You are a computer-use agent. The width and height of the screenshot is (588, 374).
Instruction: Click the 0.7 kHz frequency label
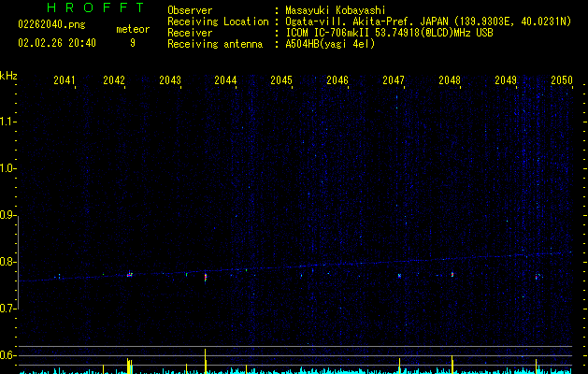tap(7, 309)
